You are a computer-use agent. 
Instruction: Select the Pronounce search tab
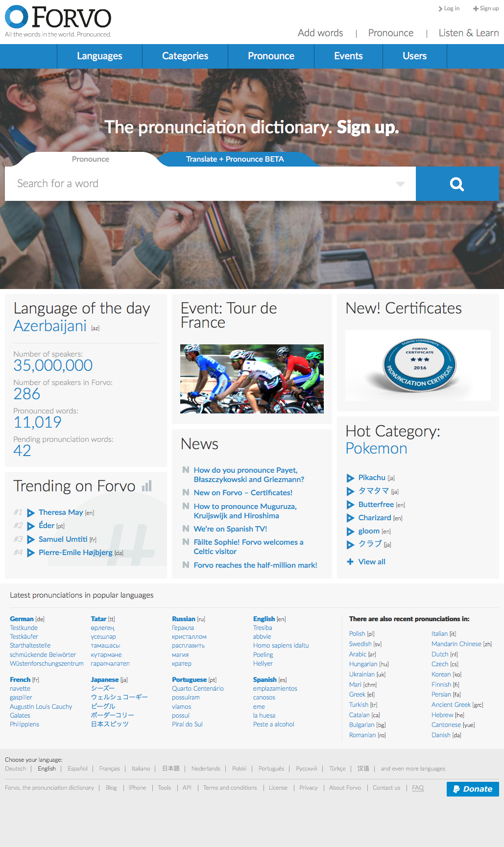point(90,159)
